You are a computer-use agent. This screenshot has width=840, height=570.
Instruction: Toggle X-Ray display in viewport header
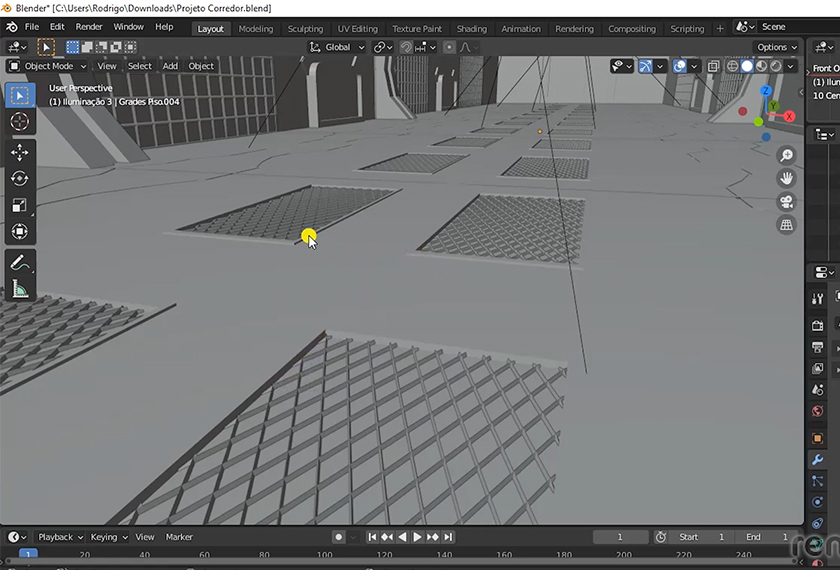[713, 66]
